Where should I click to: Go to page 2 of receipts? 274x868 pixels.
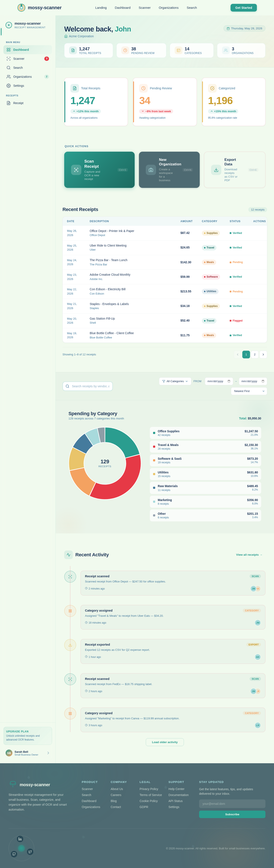[x=255, y=355]
